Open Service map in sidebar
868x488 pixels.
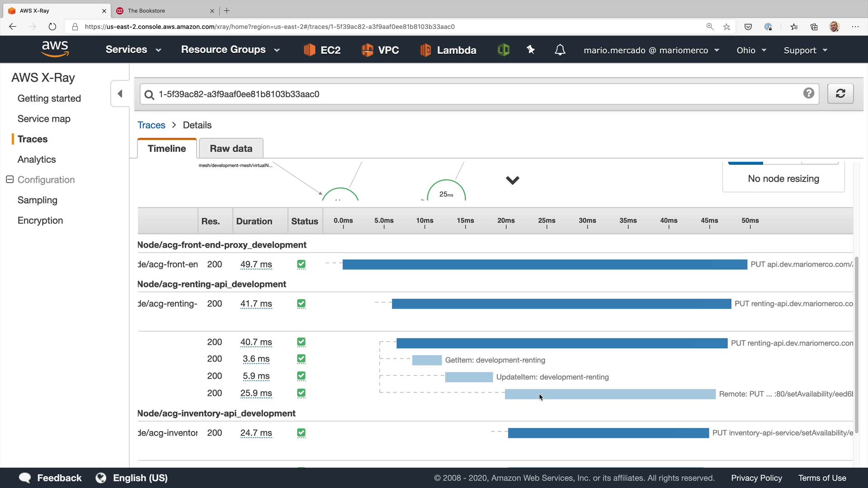coord(44,119)
